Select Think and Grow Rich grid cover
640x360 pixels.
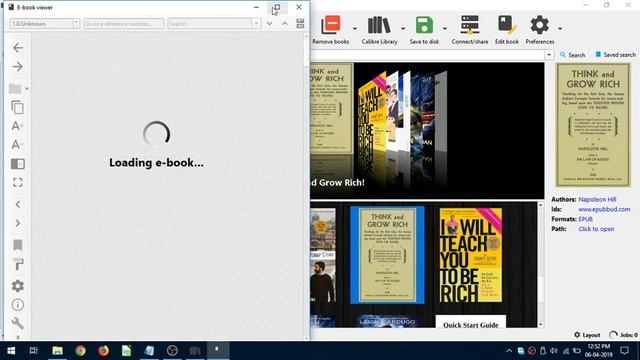click(387, 255)
